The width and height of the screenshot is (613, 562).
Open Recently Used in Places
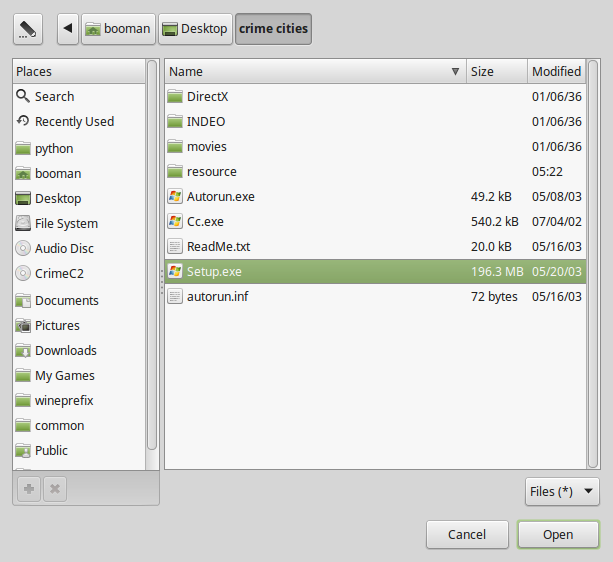point(79,122)
